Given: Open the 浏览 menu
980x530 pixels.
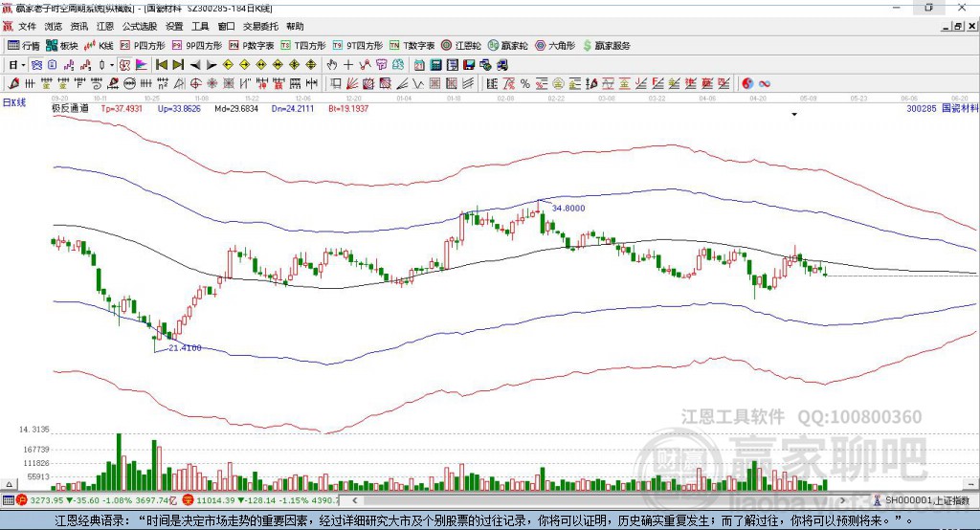Looking at the screenshot, I should 54,26.
